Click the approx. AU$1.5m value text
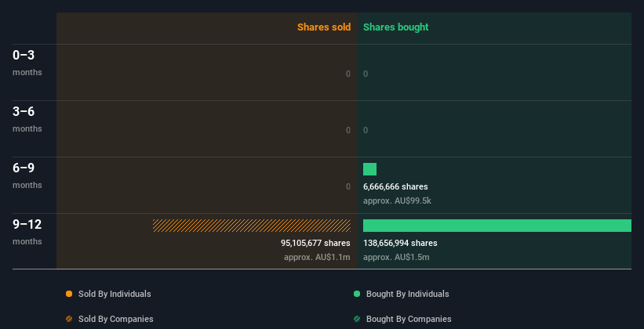This screenshot has height=329, width=644. coord(396,257)
